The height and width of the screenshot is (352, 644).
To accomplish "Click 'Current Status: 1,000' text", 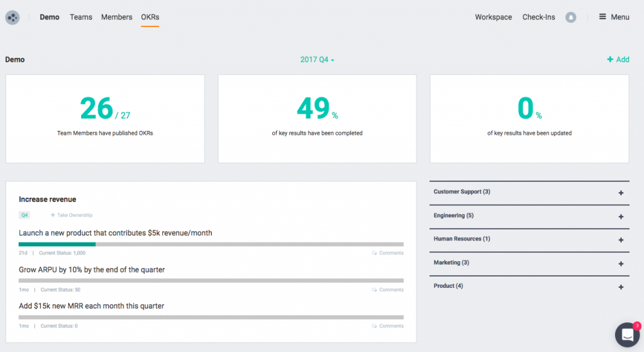I will (x=62, y=253).
